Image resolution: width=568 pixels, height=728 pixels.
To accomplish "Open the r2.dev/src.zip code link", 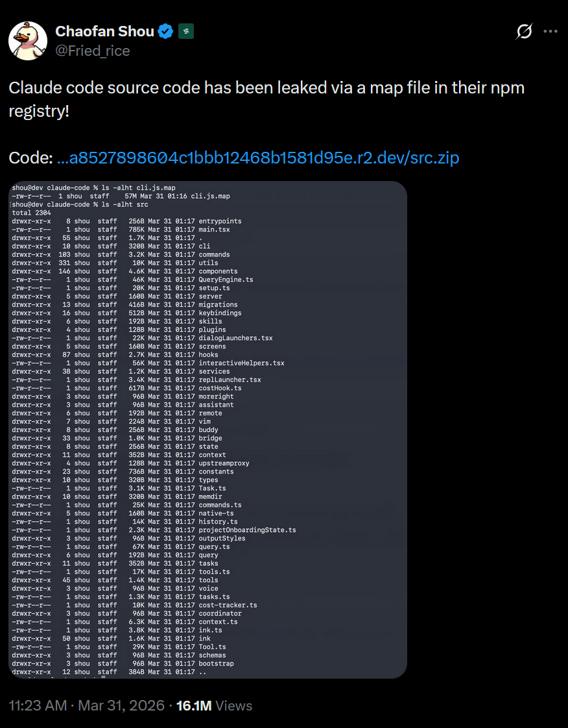I will (257, 158).
